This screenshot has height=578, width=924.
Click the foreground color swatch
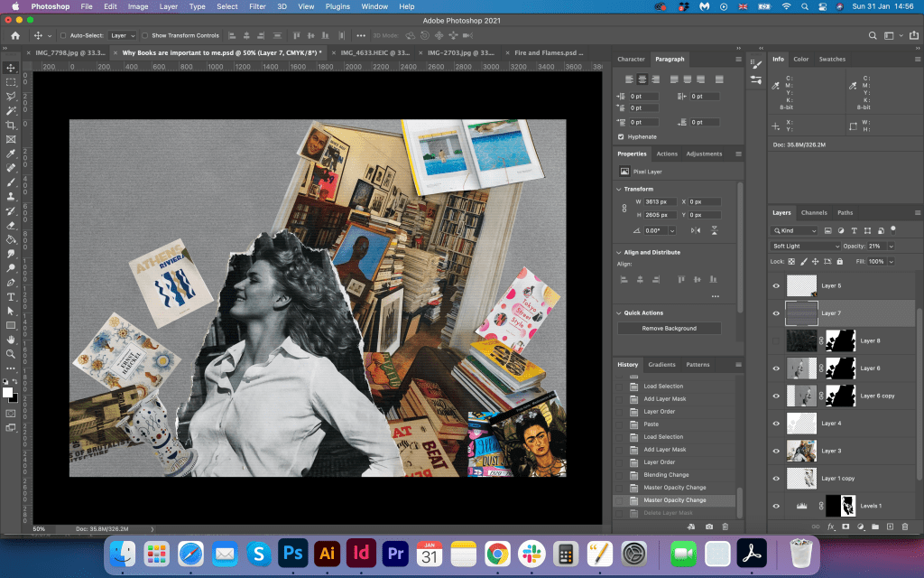click(8, 391)
